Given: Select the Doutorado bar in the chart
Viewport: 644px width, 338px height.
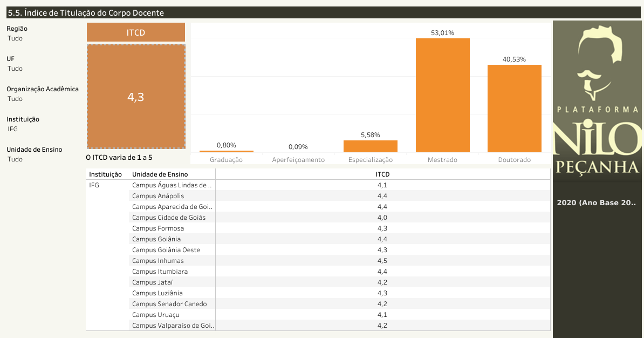Looking at the screenshot, I should pyautogui.click(x=514, y=109).
